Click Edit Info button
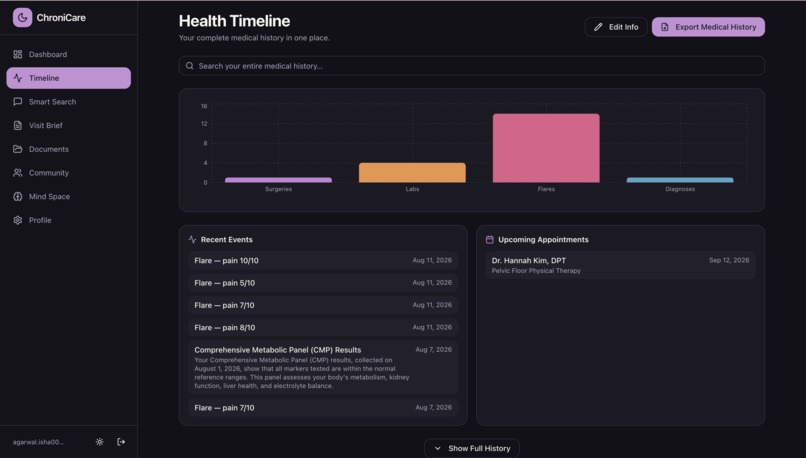This screenshot has height=458, width=806. click(x=616, y=27)
